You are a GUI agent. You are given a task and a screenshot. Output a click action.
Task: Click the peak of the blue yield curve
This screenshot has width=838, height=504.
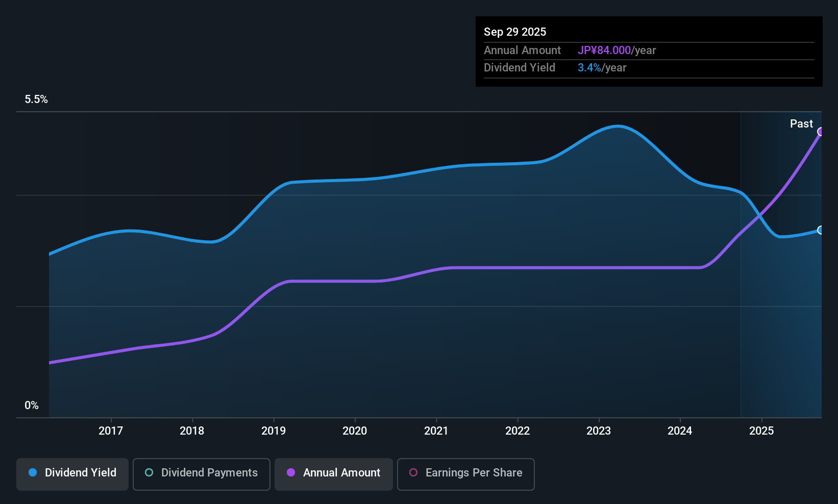point(619,126)
